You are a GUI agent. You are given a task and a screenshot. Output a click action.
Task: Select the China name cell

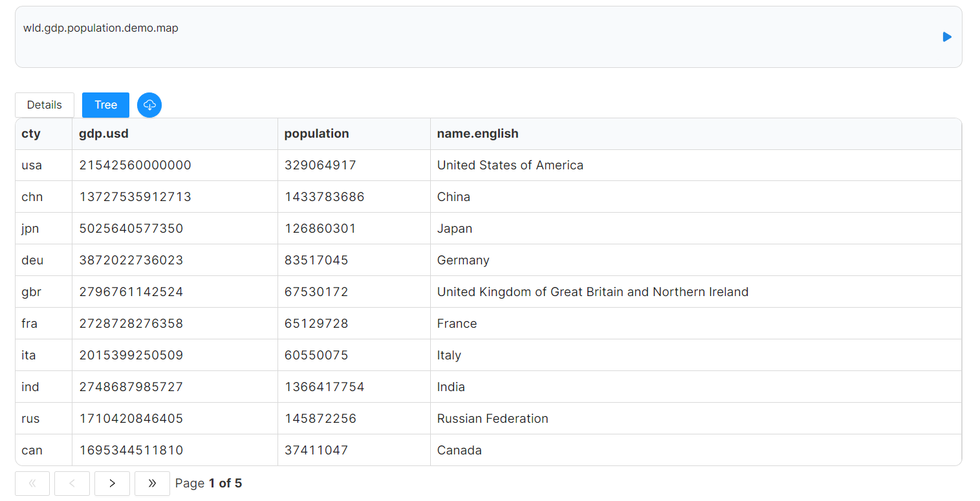(696, 197)
